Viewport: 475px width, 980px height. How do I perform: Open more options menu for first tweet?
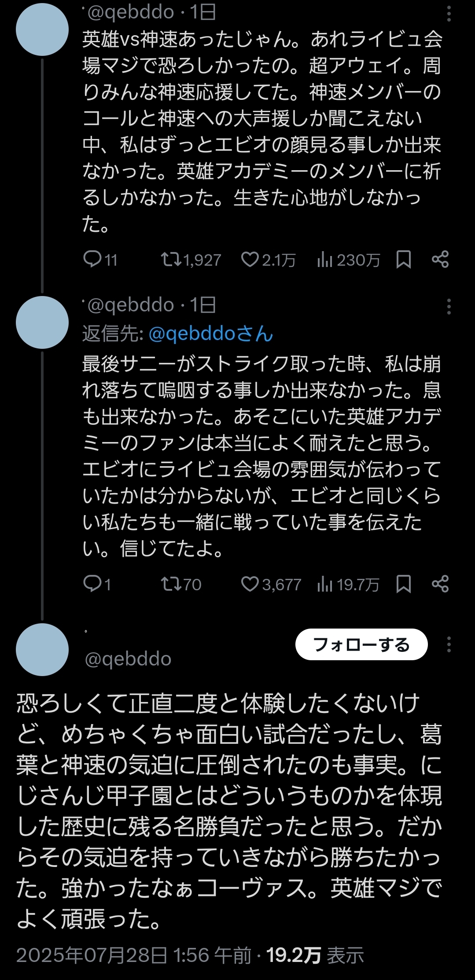449,14
